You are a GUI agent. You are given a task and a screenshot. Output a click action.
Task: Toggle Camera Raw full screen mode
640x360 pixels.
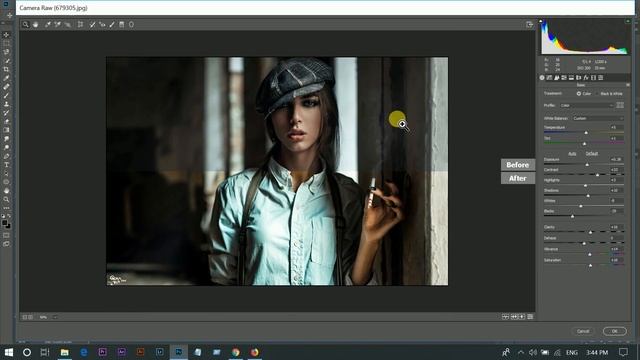[529, 25]
